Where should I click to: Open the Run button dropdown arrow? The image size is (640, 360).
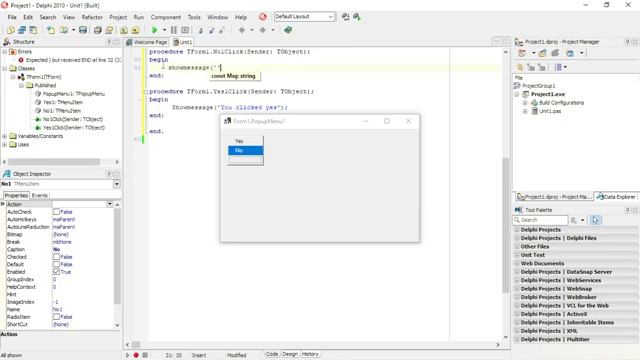(164, 30)
